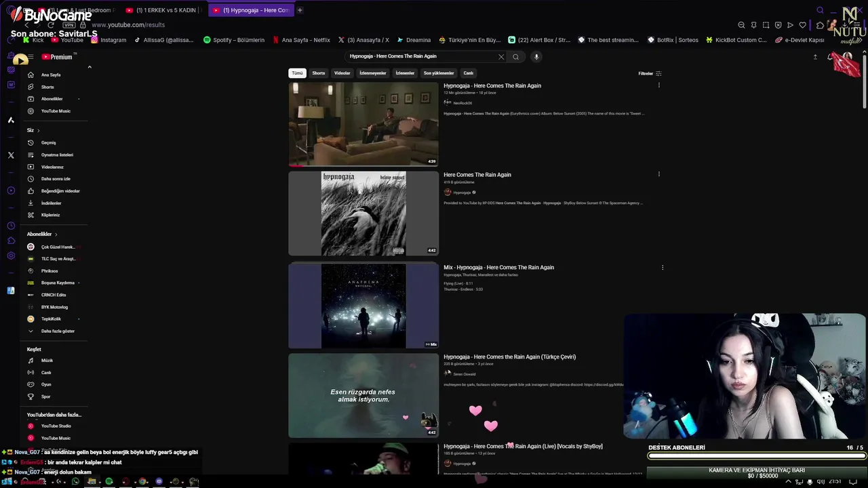Open Oyun in Keşfet section
The width and height of the screenshot is (868, 488).
pyautogui.click(x=45, y=384)
